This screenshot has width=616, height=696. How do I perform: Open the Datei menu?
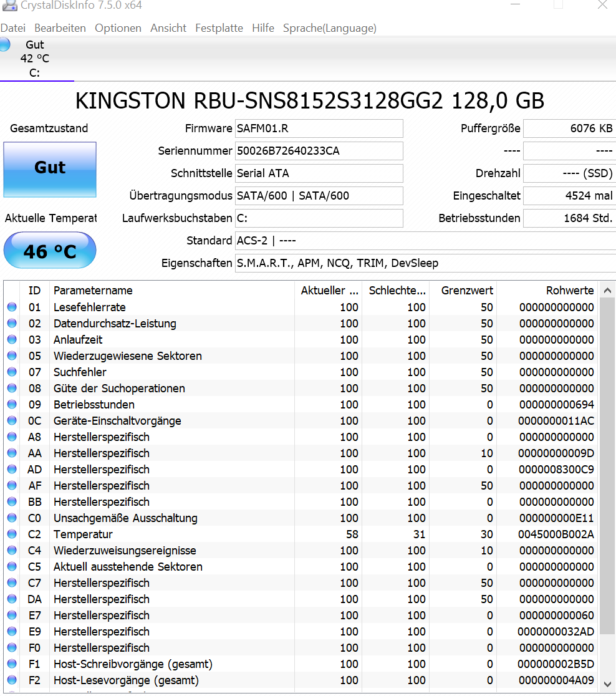pos(13,28)
